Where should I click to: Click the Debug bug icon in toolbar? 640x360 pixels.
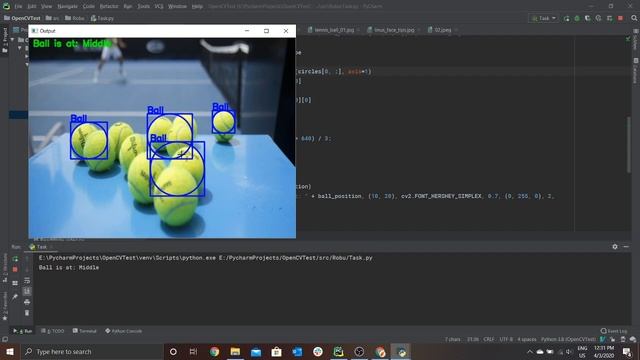[577, 18]
